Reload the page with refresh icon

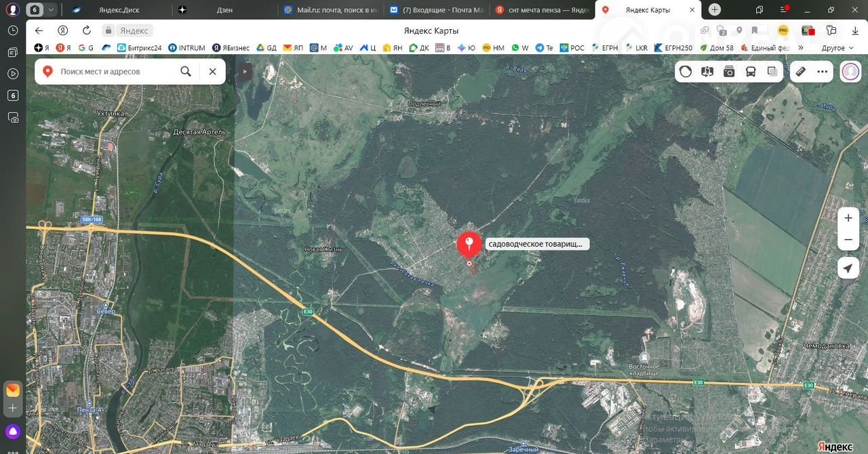click(86, 30)
